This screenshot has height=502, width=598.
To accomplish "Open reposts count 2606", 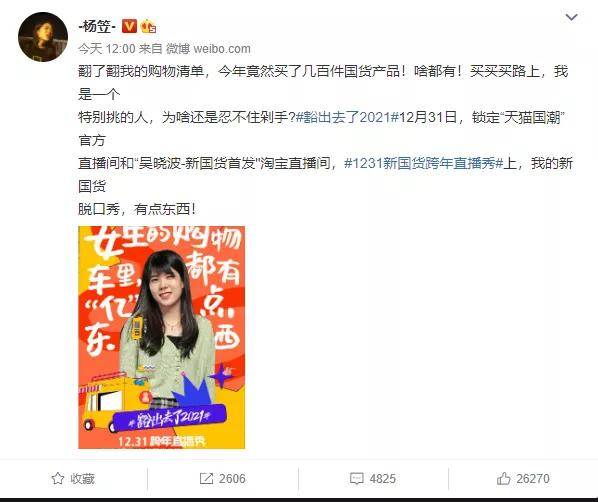I will point(232,478).
